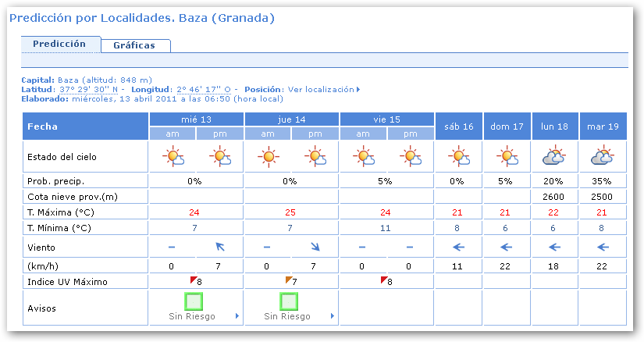Click the orange UV index flag for Thursday 14

[290, 279]
